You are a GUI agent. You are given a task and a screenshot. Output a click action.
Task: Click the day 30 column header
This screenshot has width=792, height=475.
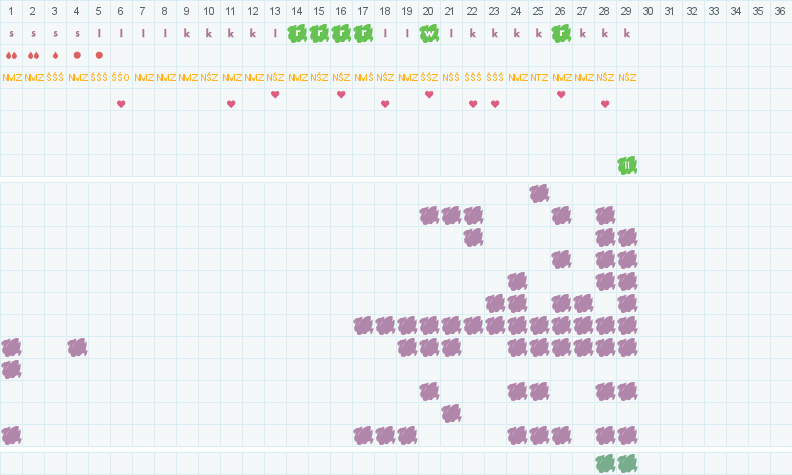649,11
